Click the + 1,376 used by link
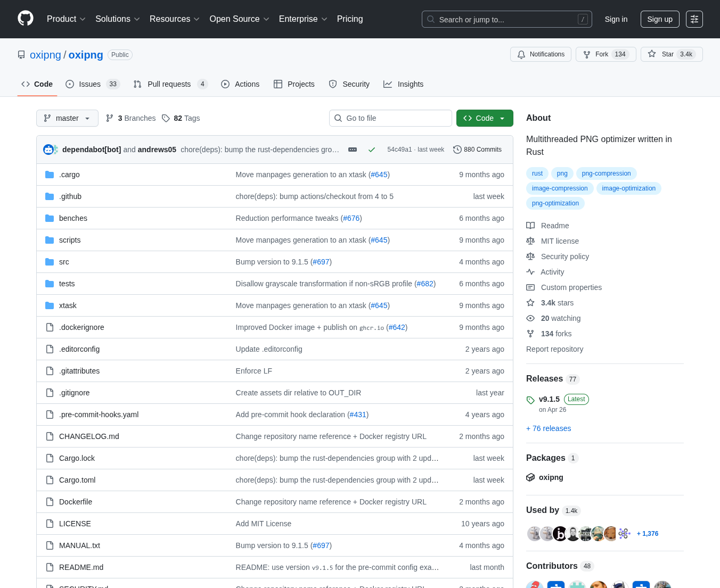720x588 pixels. pyautogui.click(x=648, y=534)
